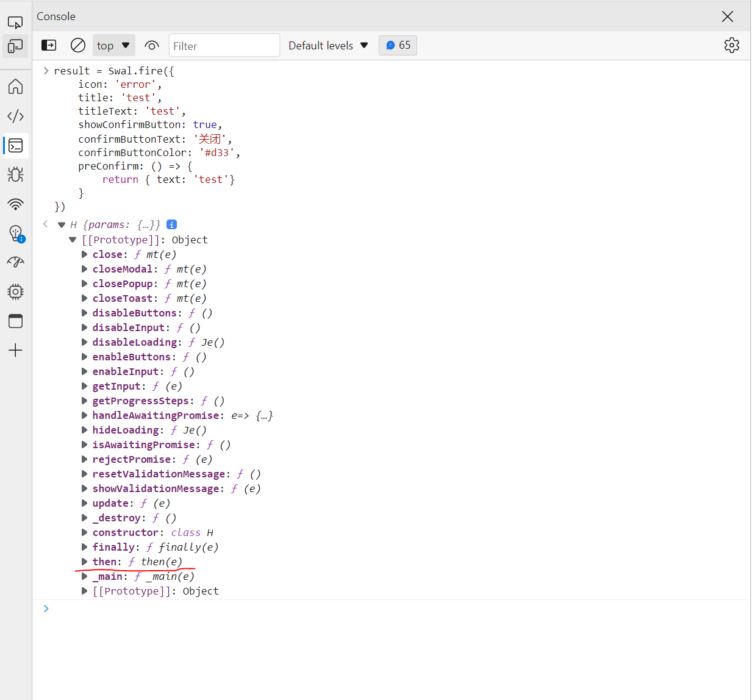This screenshot has width=752, height=700.
Task: Open the Application panel
Action: [16, 321]
